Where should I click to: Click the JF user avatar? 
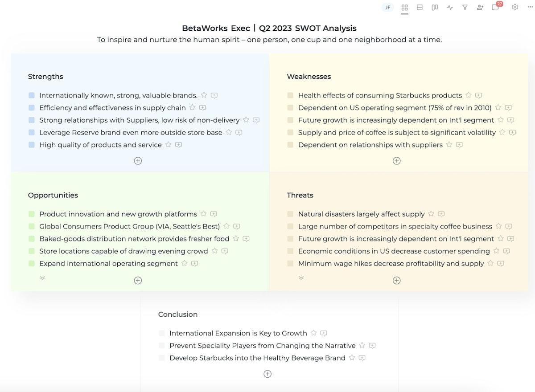(x=387, y=8)
